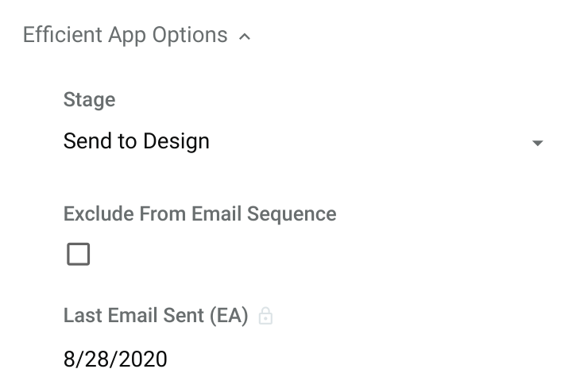Open the Stage dropdown showing Send to Design
Image resolution: width=580 pixels, height=392 pixels.
coord(304,141)
